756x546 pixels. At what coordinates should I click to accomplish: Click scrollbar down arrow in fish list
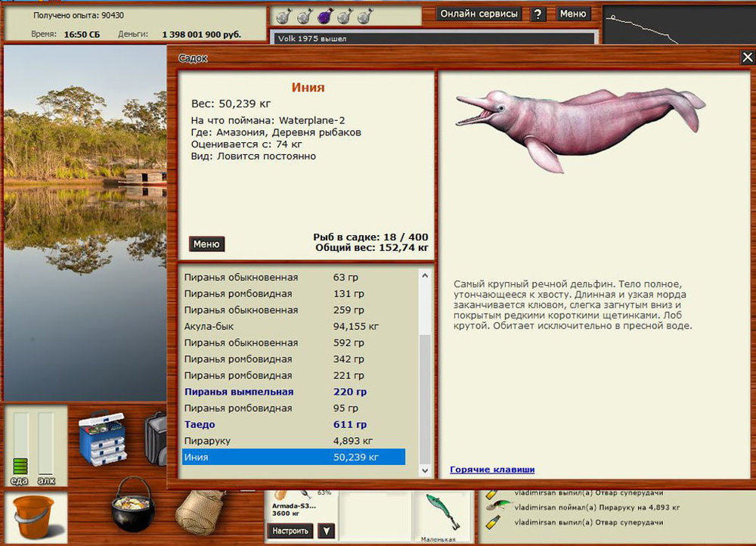coord(425,470)
